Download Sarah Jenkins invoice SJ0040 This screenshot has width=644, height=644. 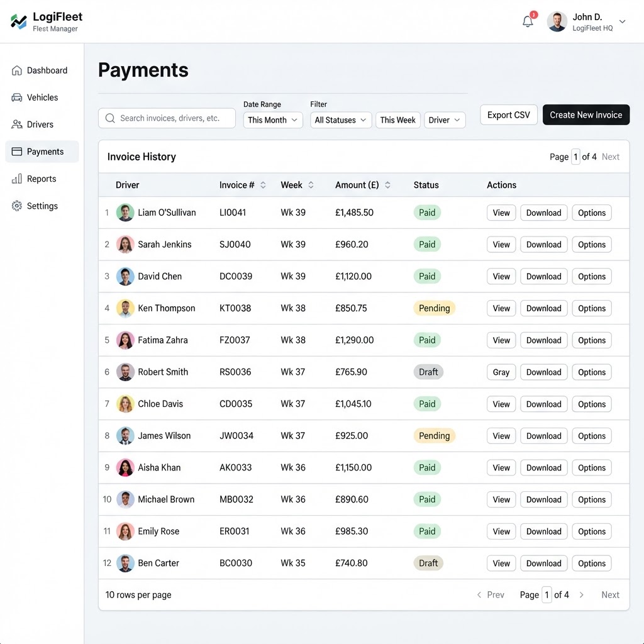(544, 245)
